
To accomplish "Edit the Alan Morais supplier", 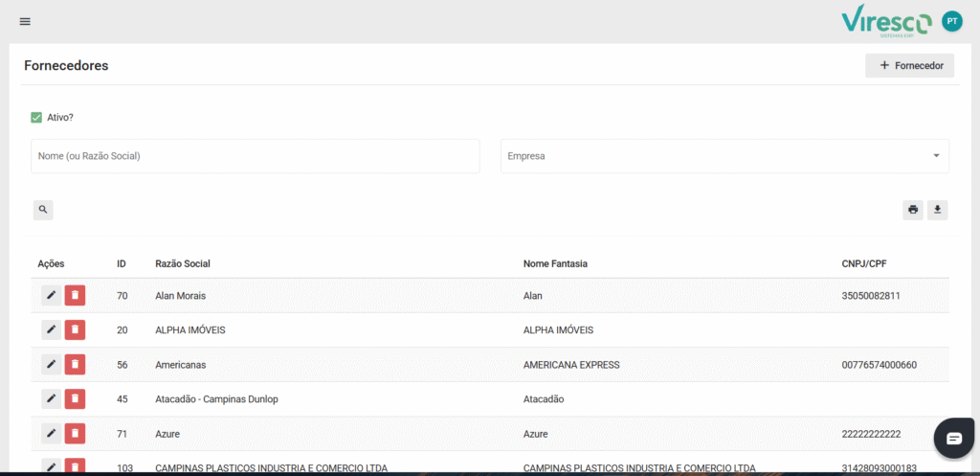I will (52, 295).
